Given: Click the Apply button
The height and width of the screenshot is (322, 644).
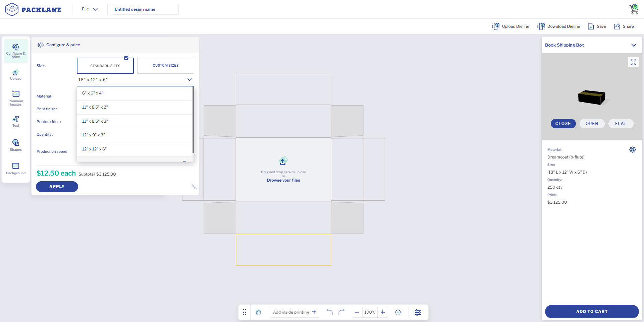Looking at the screenshot, I should (x=57, y=187).
